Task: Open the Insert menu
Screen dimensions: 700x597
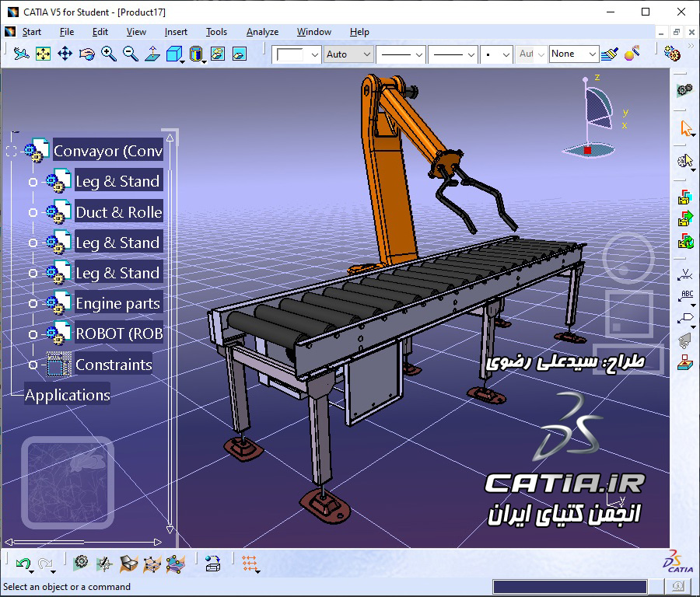Action: click(176, 32)
